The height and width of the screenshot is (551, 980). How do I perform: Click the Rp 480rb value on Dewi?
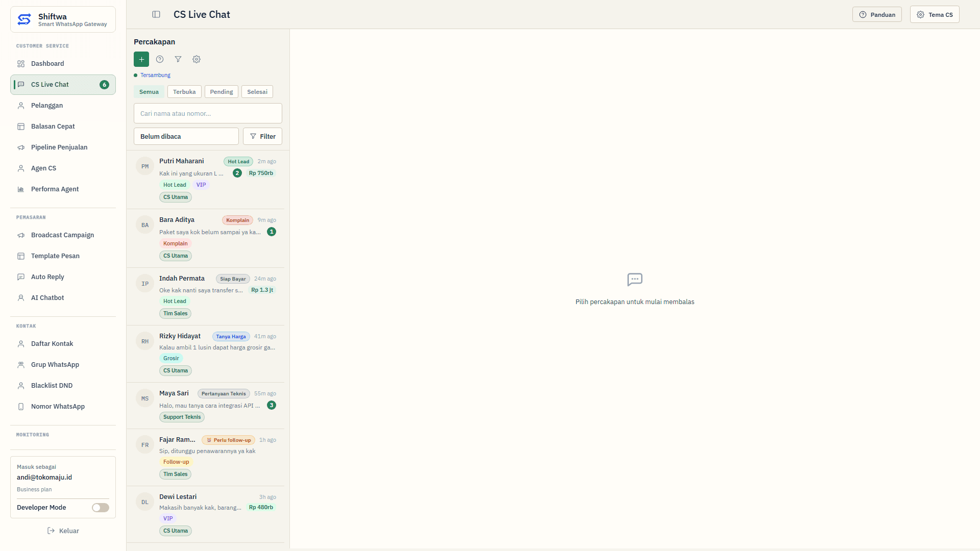[x=261, y=507]
